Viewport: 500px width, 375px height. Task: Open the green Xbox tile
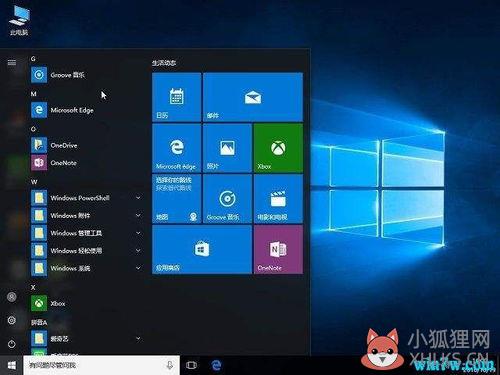tap(278, 148)
